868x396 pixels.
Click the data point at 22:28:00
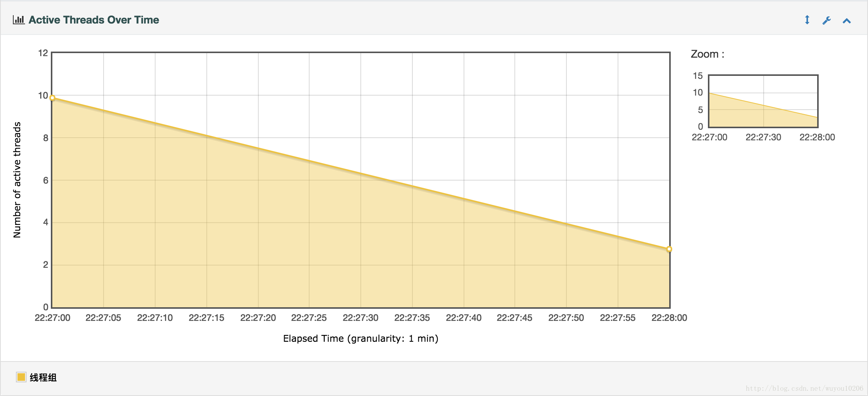click(x=669, y=249)
